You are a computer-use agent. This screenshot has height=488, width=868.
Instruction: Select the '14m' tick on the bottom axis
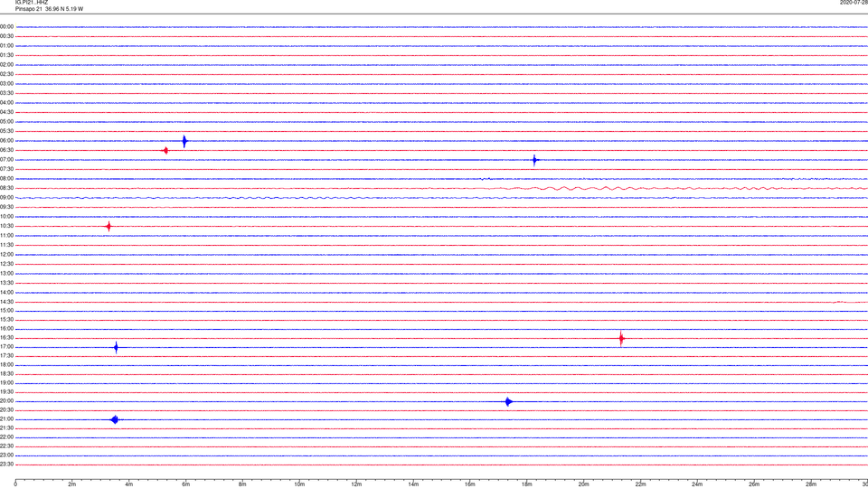413,484
